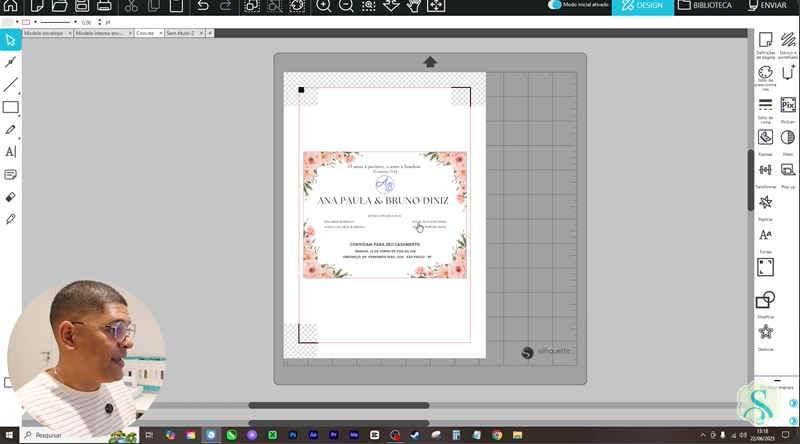Activate the zoom selection tool
Image resolution: width=800 pixels, height=444 pixels.
368,6
